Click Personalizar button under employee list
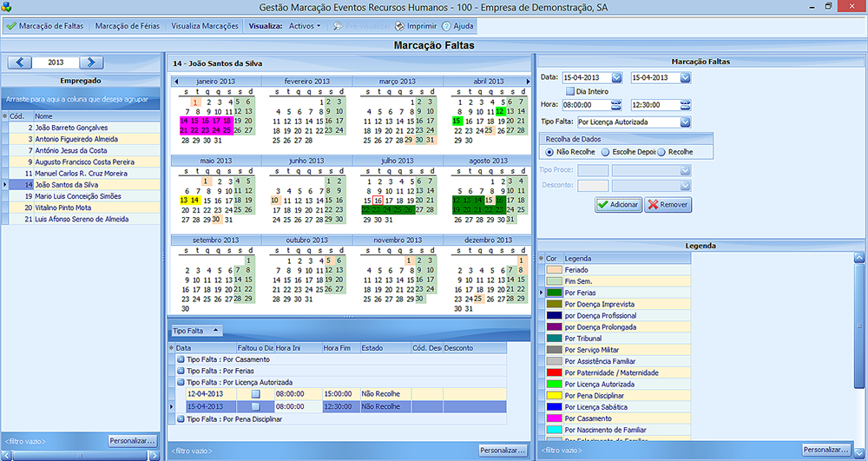This screenshot has height=461, width=868. [x=132, y=441]
